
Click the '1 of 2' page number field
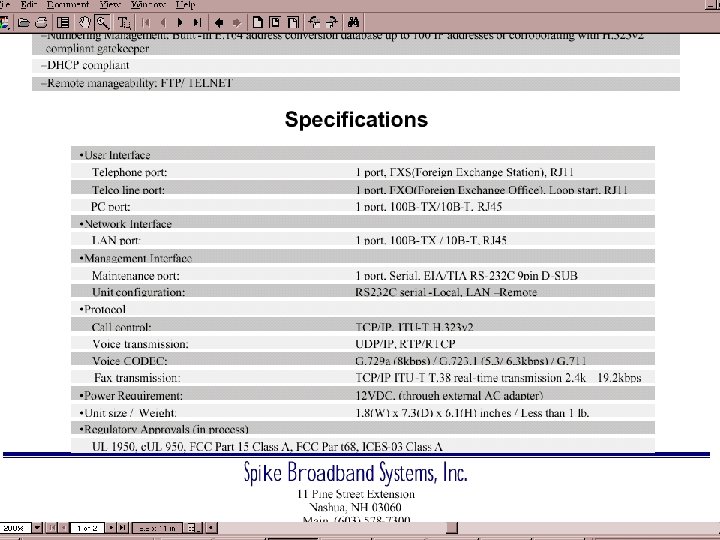[87, 528]
